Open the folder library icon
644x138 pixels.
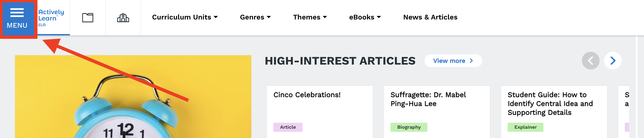(88, 18)
